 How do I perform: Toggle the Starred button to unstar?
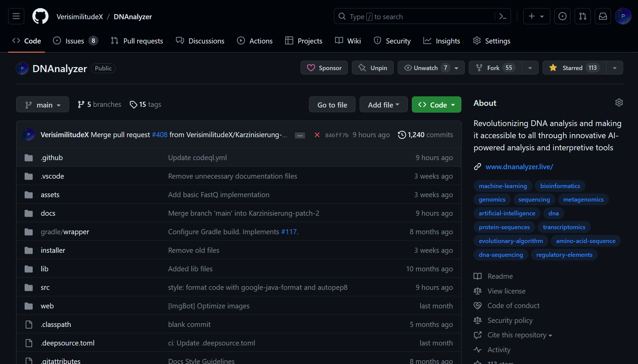click(x=574, y=68)
